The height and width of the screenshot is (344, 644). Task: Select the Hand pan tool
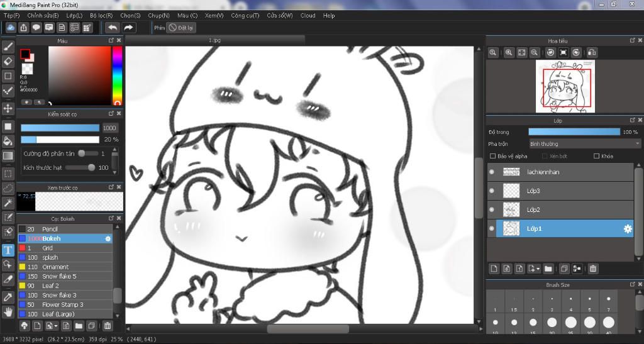8,312
